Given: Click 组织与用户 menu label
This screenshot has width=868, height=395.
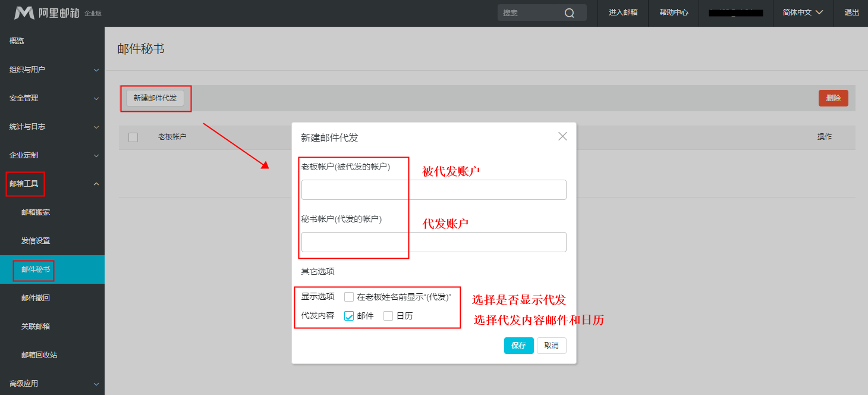Looking at the screenshot, I should pos(27,70).
